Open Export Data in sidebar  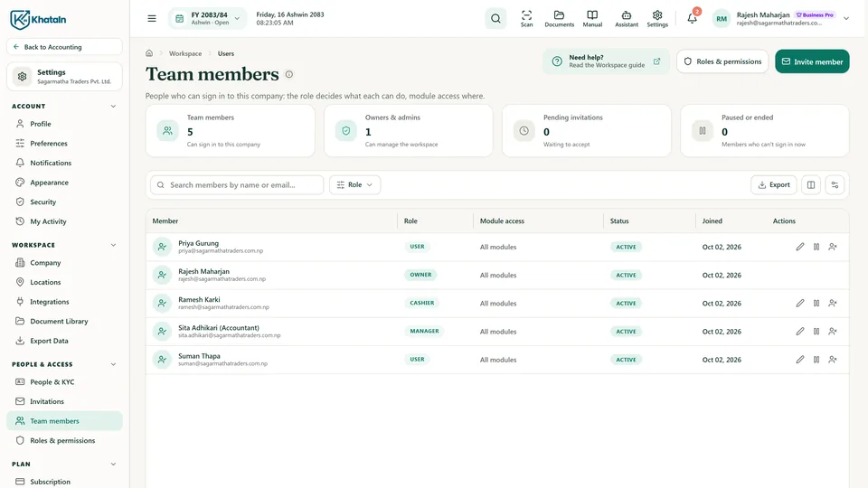[64, 341]
